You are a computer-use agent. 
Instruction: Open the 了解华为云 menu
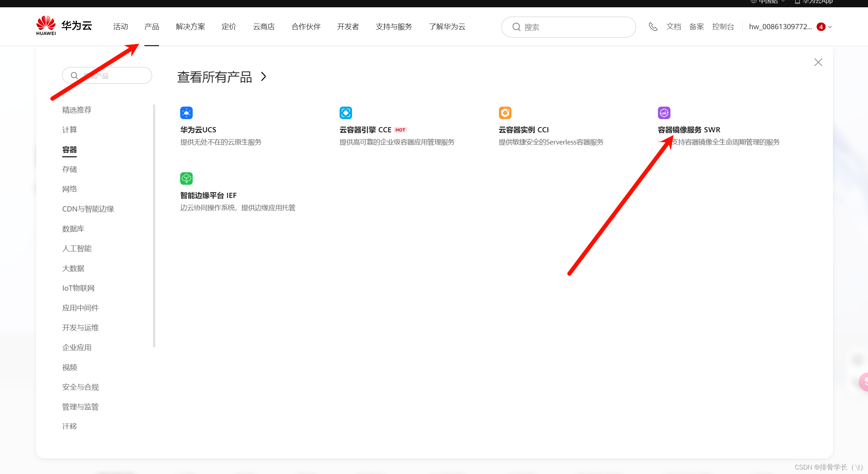pos(447,27)
